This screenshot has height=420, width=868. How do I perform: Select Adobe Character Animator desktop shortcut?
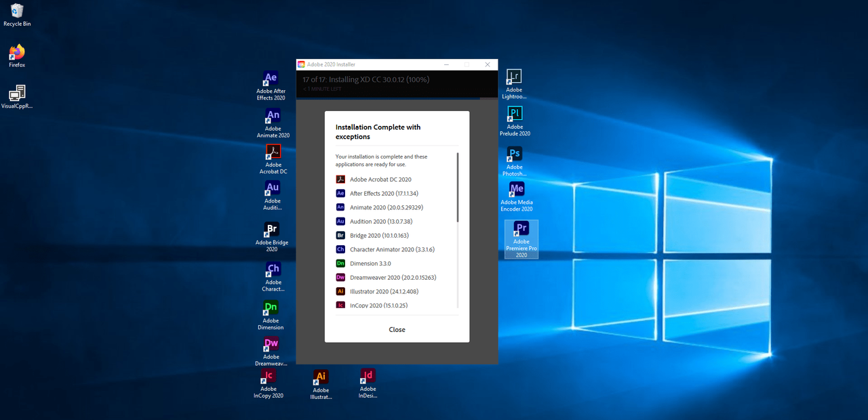(x=273, y=277)
